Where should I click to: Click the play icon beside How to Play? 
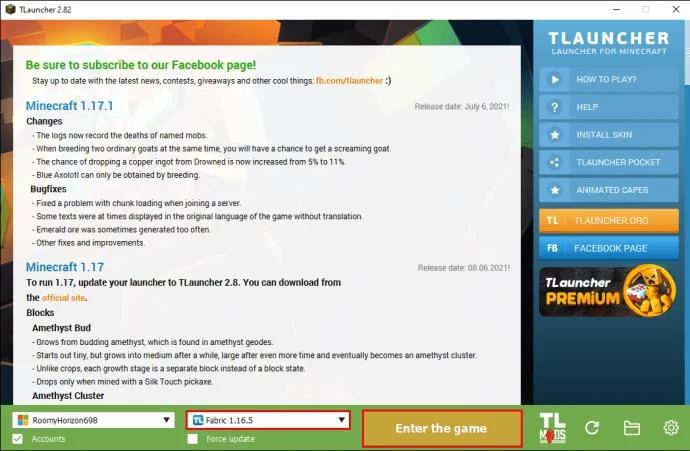coord(554,80)
